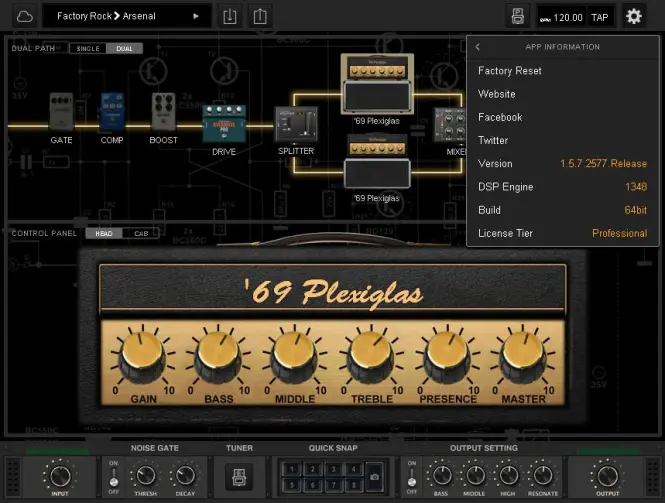Select Quick Snap slot 1
The width and height of the screenshot is (665, 503).
(x=292, y=469)
